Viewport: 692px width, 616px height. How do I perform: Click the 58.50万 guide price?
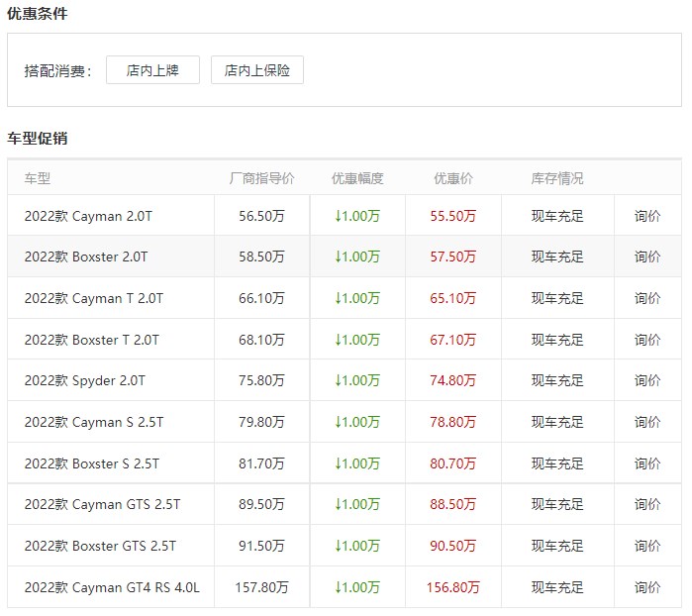pos(261,257)
